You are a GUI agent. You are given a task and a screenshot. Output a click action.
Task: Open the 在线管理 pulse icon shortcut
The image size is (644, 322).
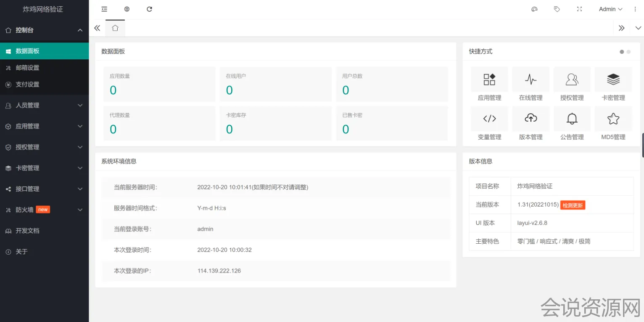point(531,80)
